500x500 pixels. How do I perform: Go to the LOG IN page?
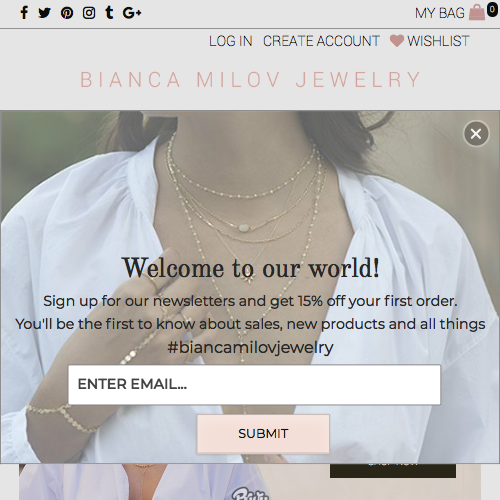230,41
